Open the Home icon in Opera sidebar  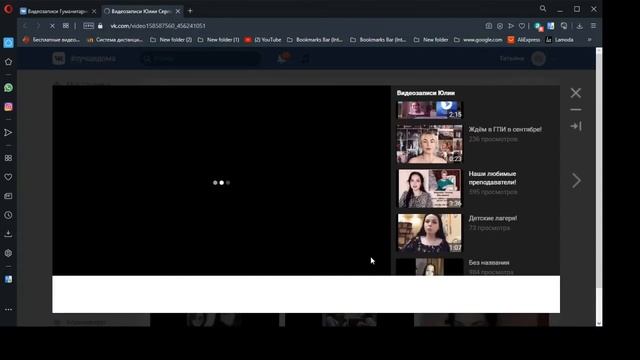8,62
